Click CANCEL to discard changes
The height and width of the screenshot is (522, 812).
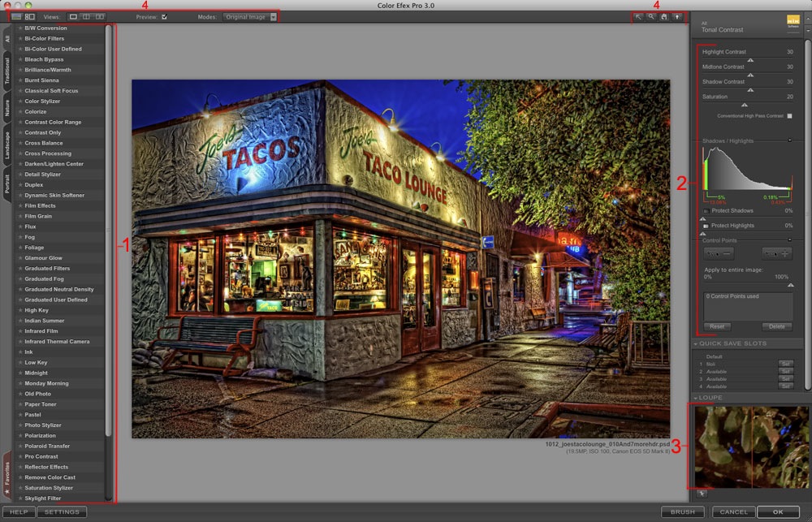coord(734,512)
